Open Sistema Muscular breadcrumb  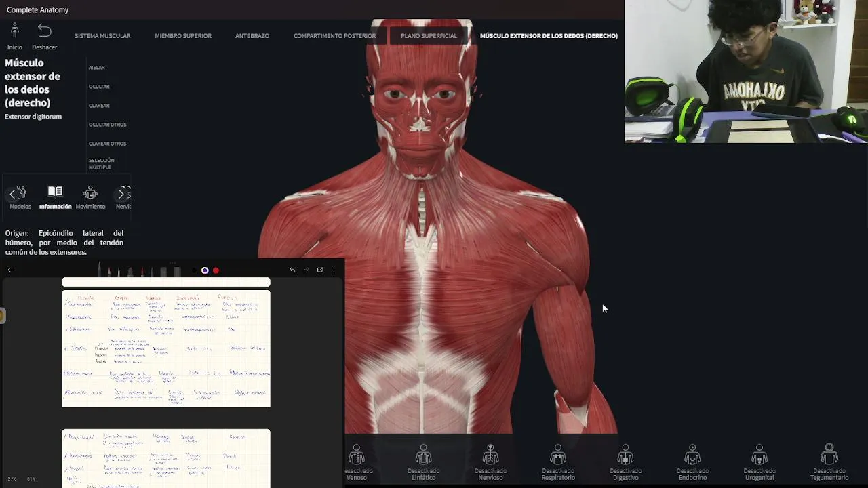coord(102,36)
